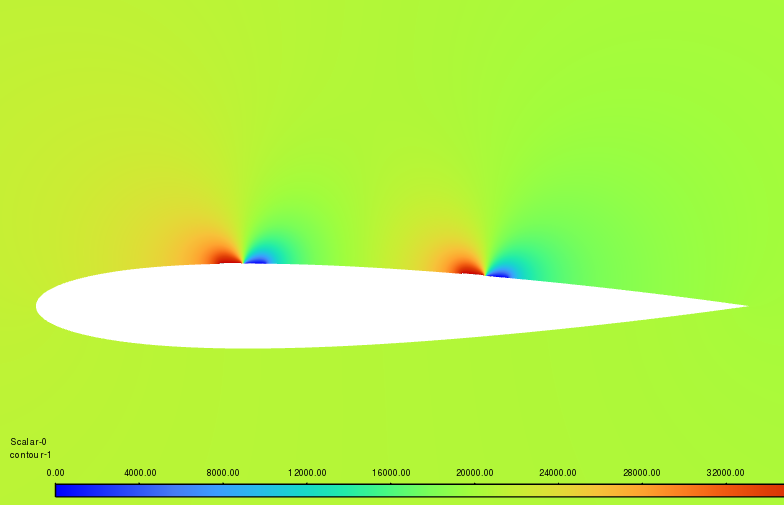Image resolution: width=784 pixels, height=505 pixels.
Task: Click the first blue low-value spot on the airfoil
Action: click(x=257, y=260)
